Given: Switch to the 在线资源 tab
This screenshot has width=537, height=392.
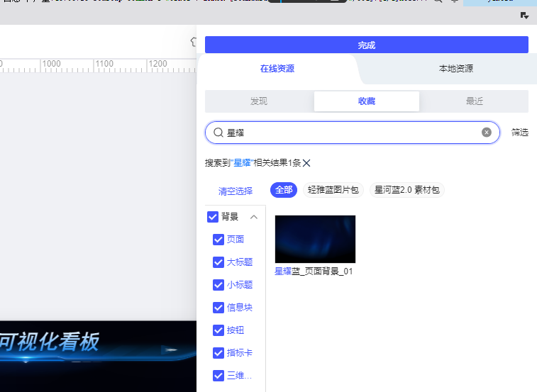Looking at the screenshot, I should click(x=277, y=69).
